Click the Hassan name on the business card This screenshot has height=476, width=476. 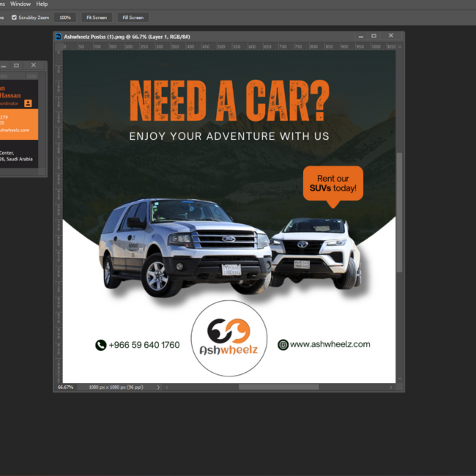pyautogui.click(x=10, y=95)
